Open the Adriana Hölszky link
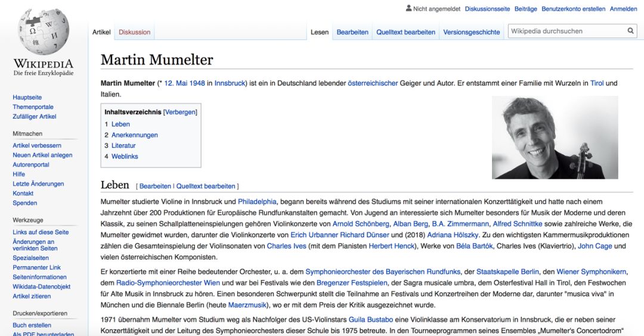This screenshot has width=644, height=336. point(453,235)
